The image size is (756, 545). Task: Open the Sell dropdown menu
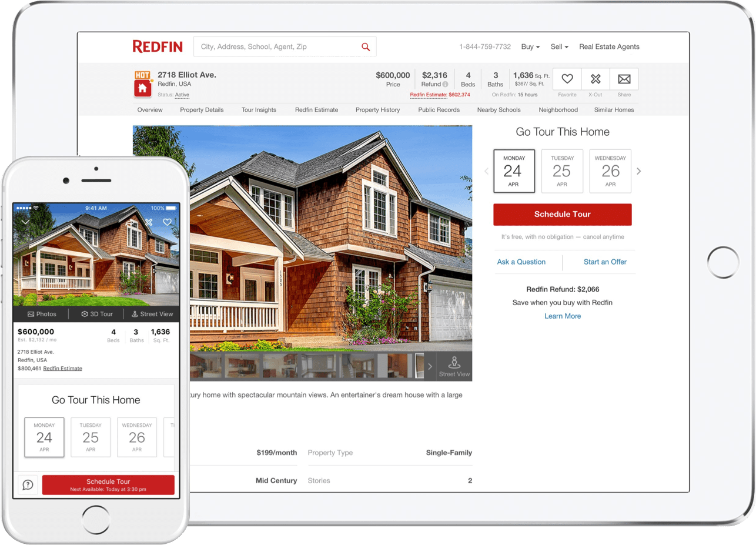558,46
